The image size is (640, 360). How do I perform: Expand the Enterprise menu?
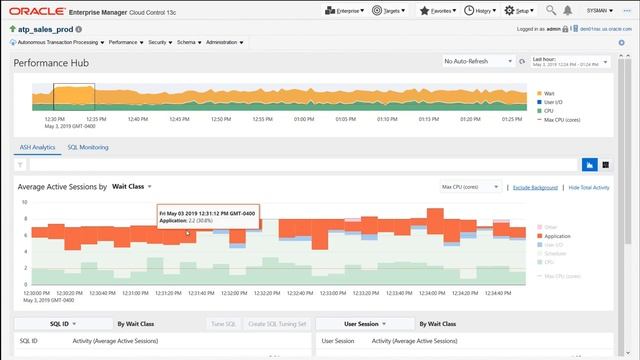351,11
